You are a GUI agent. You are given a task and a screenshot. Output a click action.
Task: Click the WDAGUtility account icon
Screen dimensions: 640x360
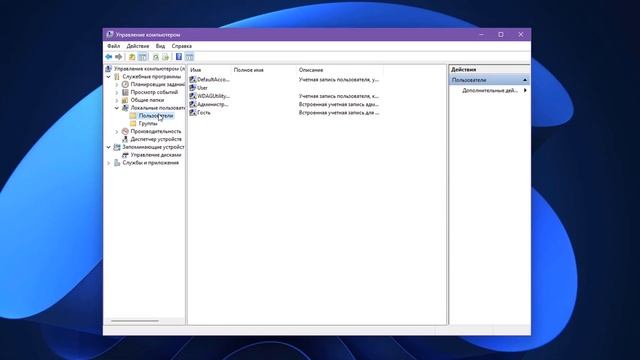pos(193,96)
